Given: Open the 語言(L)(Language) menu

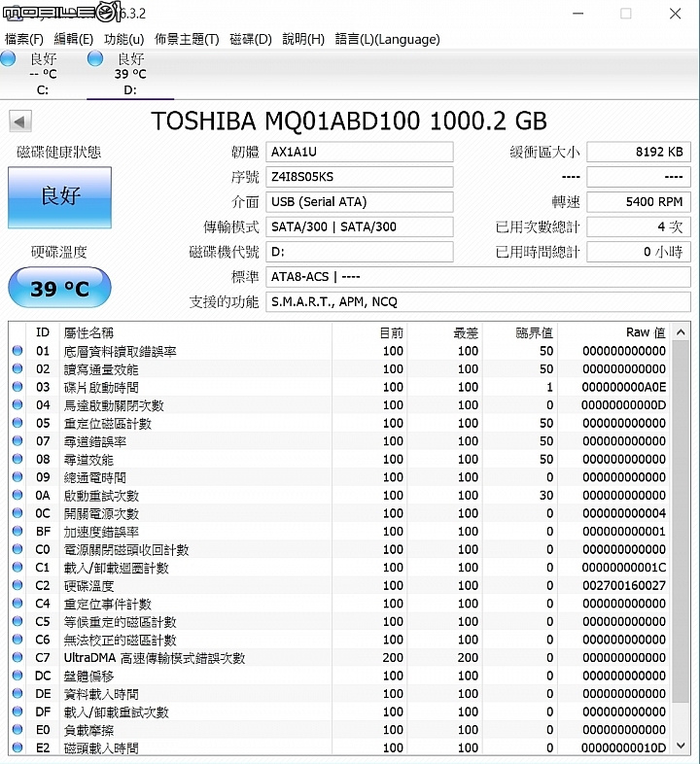Looking at the screenshot, I should (388, 39).
